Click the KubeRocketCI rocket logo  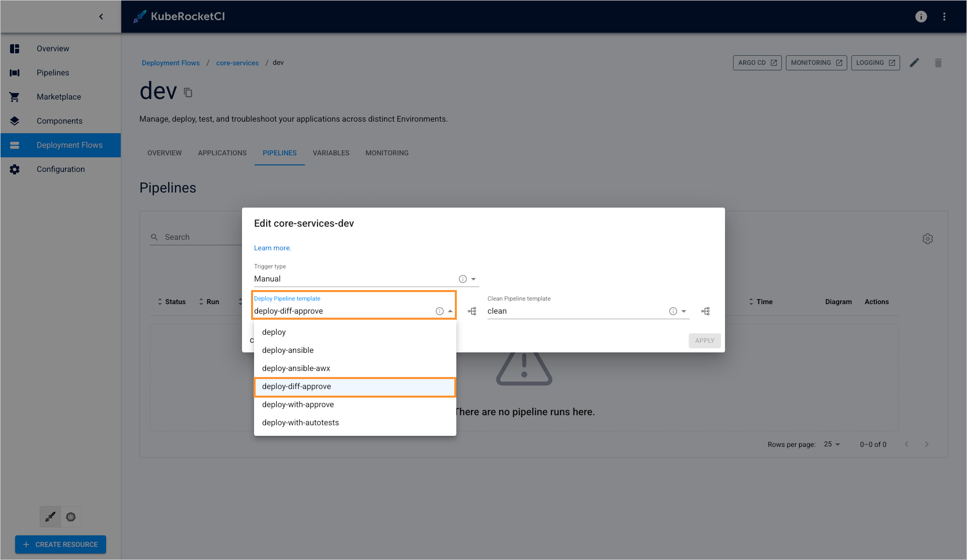[139, 16]
